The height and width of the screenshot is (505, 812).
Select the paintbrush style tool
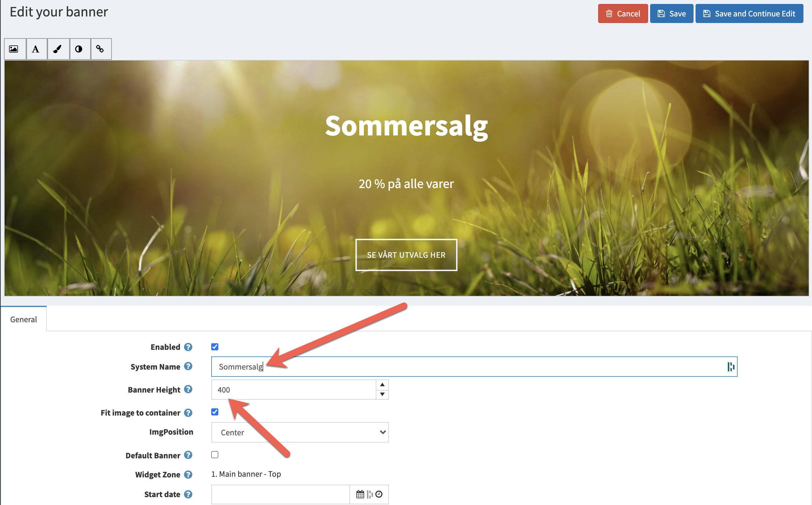click(58, 49)
